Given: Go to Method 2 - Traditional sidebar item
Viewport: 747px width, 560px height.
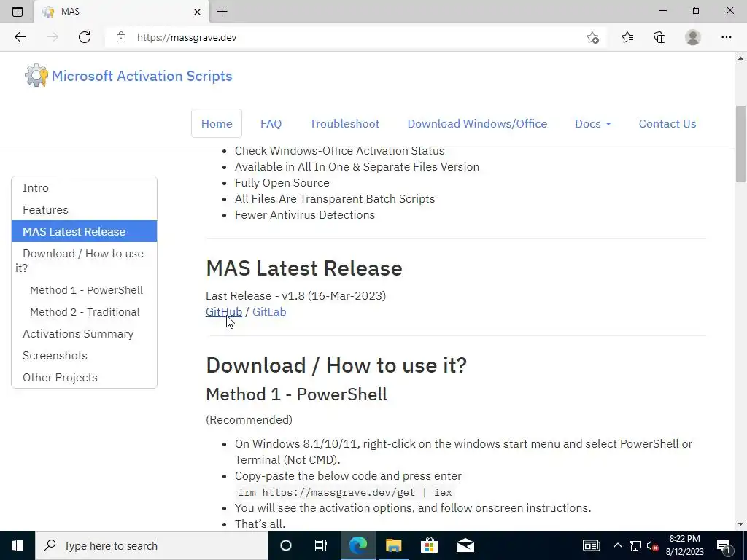Looking at the screenshot, I should tap(85, 312).
